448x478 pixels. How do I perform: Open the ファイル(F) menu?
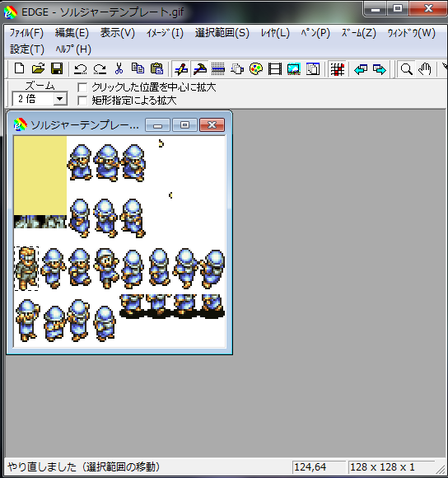pos(26,33)
